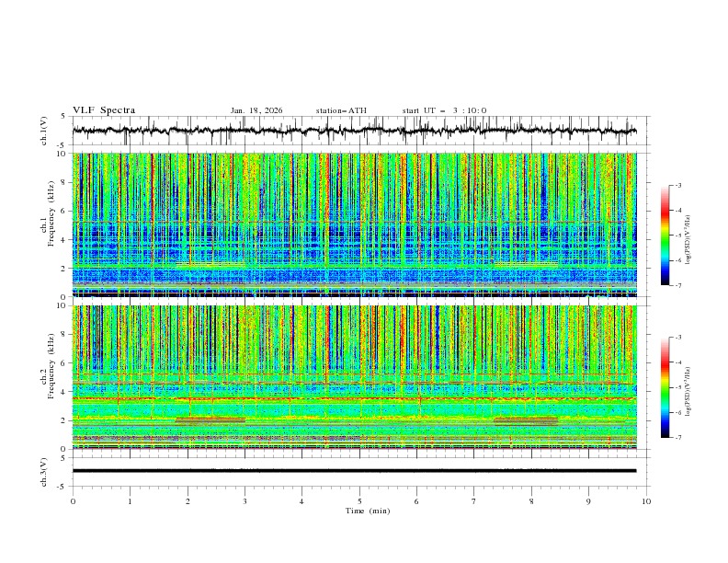Image resolution: width=728 pixels, height=563 pixels.
Task: Select the Jan. 18, 2026 date label
Action: [256, 110]
